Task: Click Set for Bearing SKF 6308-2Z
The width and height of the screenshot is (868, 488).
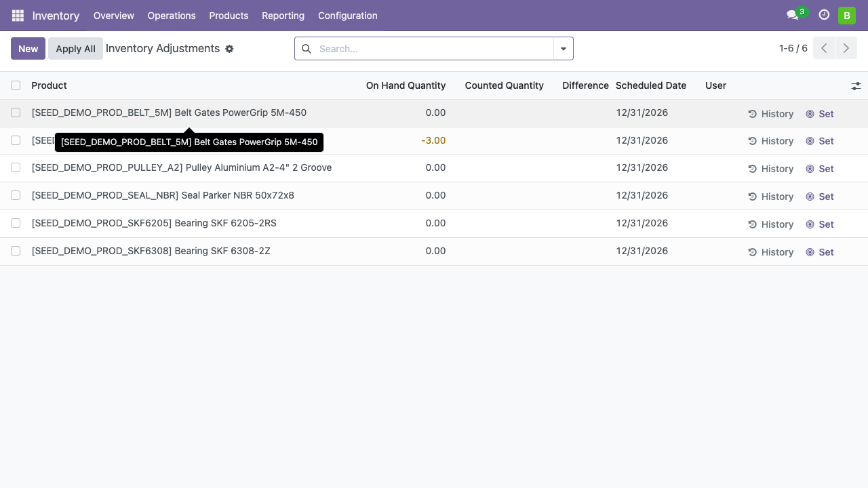Action: tap(819, 252)
